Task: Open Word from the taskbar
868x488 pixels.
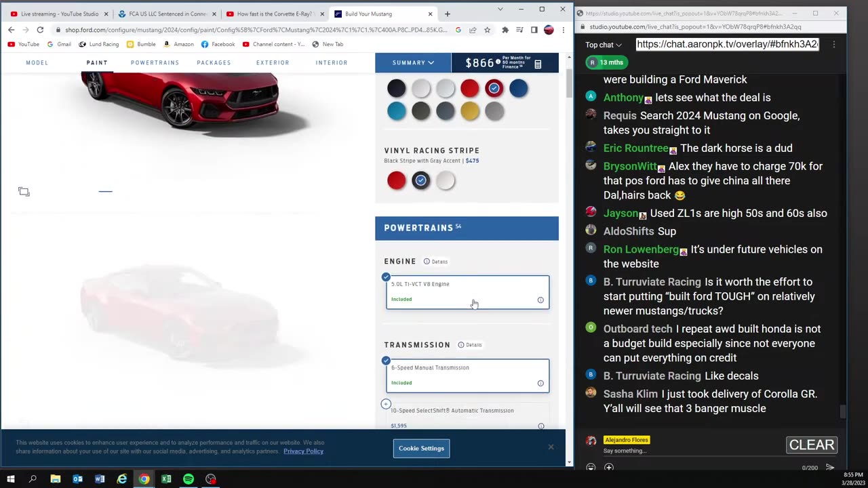Action: [100, 479]
